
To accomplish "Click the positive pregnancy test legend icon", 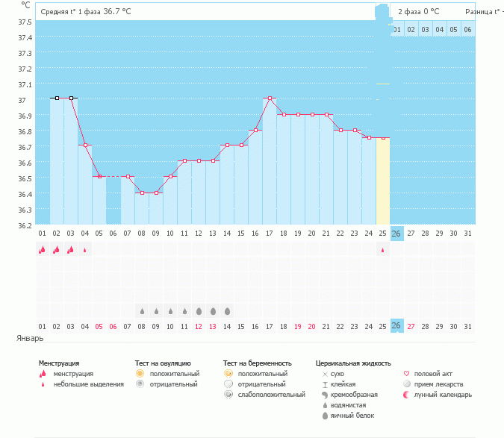I will (x=228, y=373).
